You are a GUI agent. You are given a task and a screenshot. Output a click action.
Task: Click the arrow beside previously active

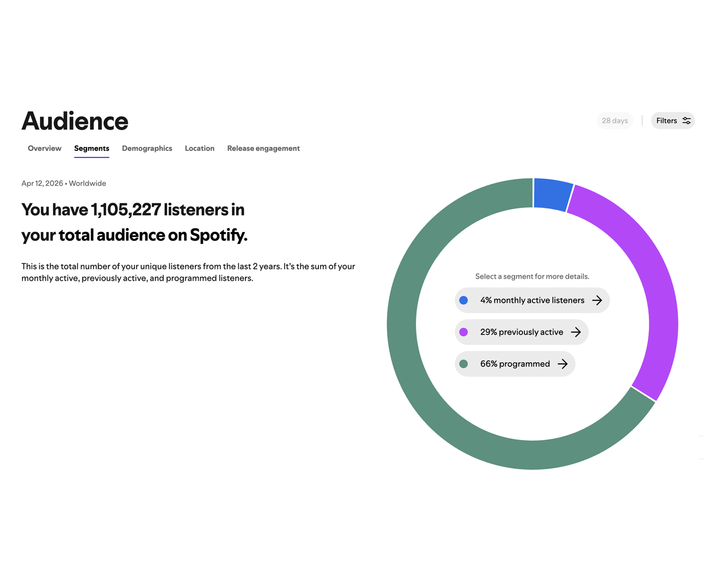[576, 332]
